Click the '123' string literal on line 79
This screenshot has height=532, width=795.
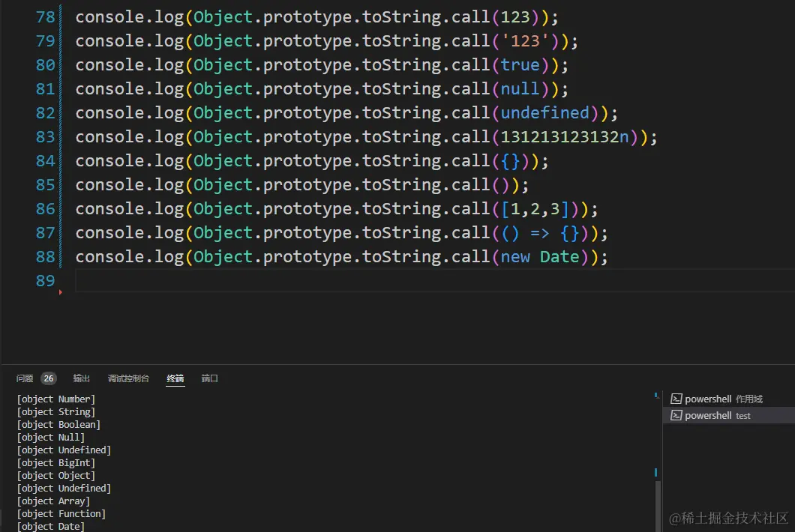tap(525, 41)
